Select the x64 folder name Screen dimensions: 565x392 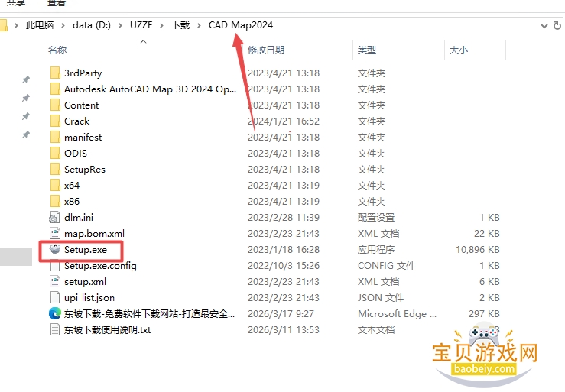(x=72, y=185)
